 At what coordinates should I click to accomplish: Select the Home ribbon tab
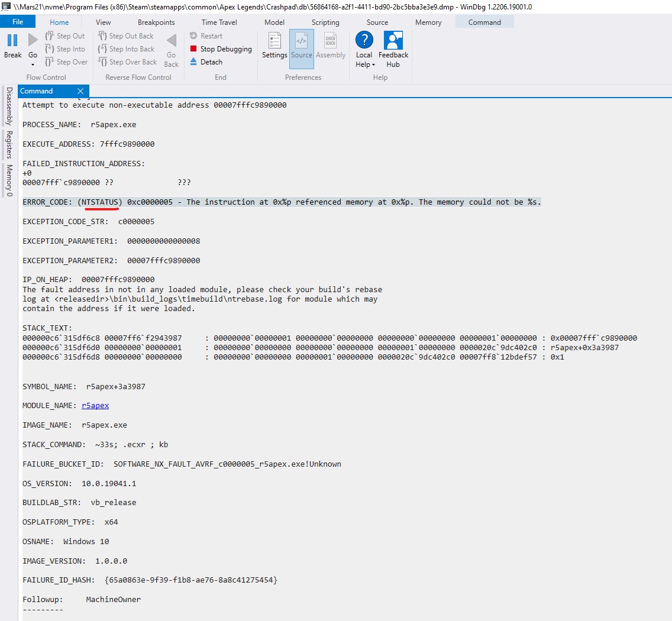point(59,22)
